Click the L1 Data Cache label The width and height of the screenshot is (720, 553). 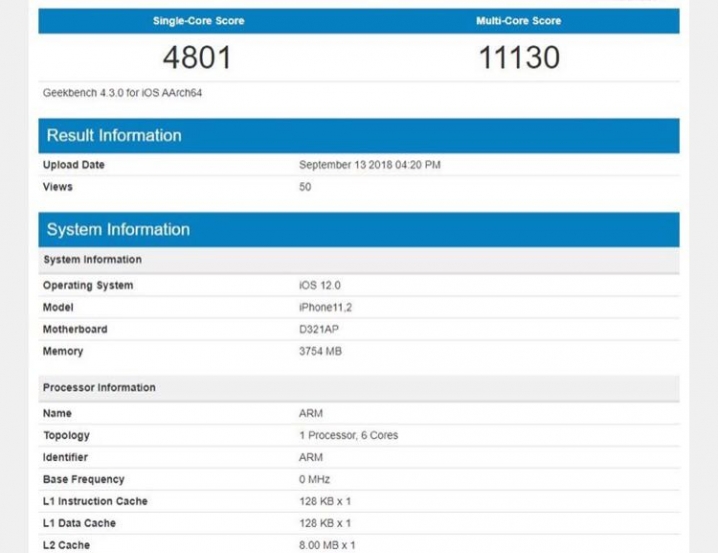[x=79, y=523]
